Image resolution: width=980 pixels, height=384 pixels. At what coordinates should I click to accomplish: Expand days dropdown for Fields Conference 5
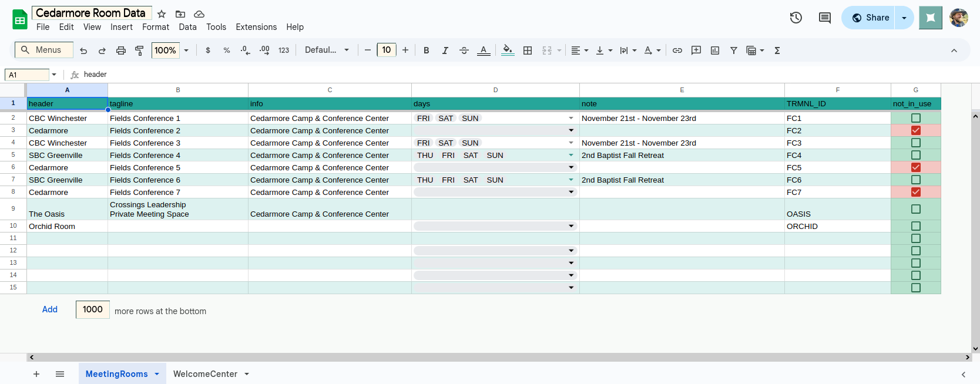(x=570, y=167)
